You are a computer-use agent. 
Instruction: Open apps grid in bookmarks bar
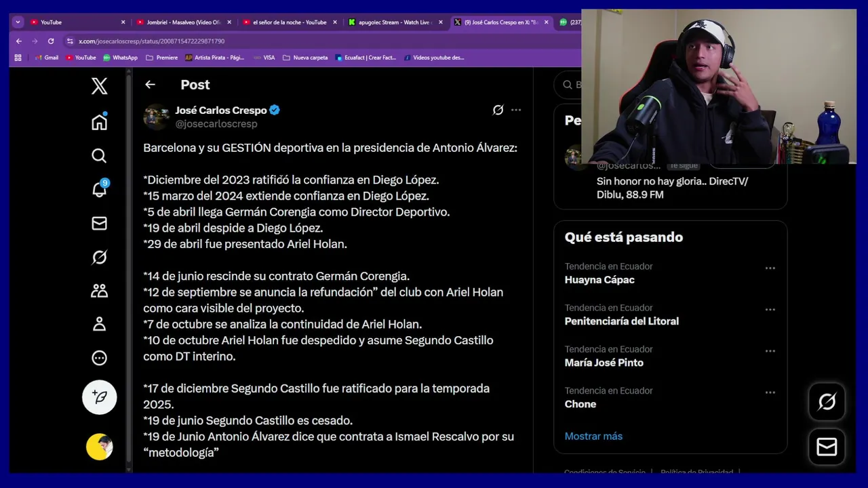pyautogui.click(x=18, y=58)
